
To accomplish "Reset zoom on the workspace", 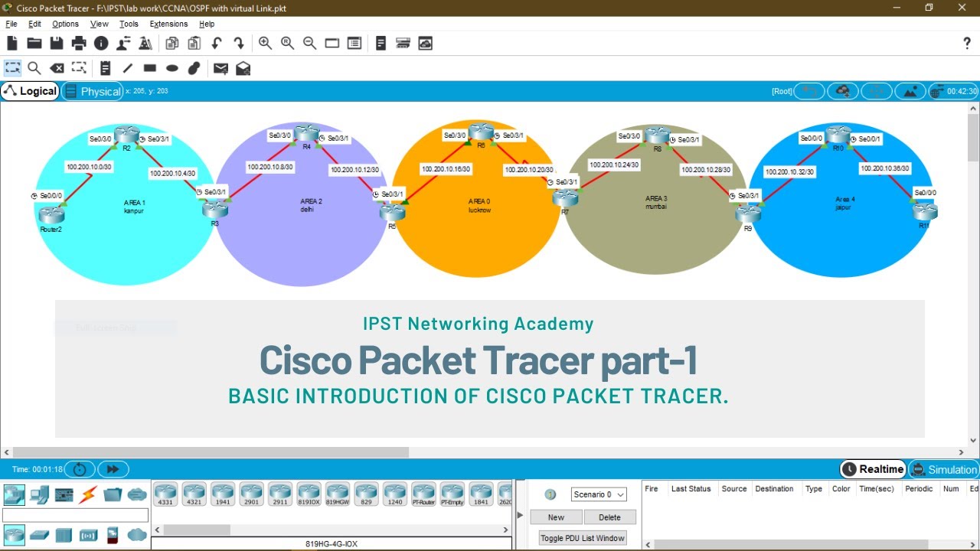I will click(x=287, y=44).
